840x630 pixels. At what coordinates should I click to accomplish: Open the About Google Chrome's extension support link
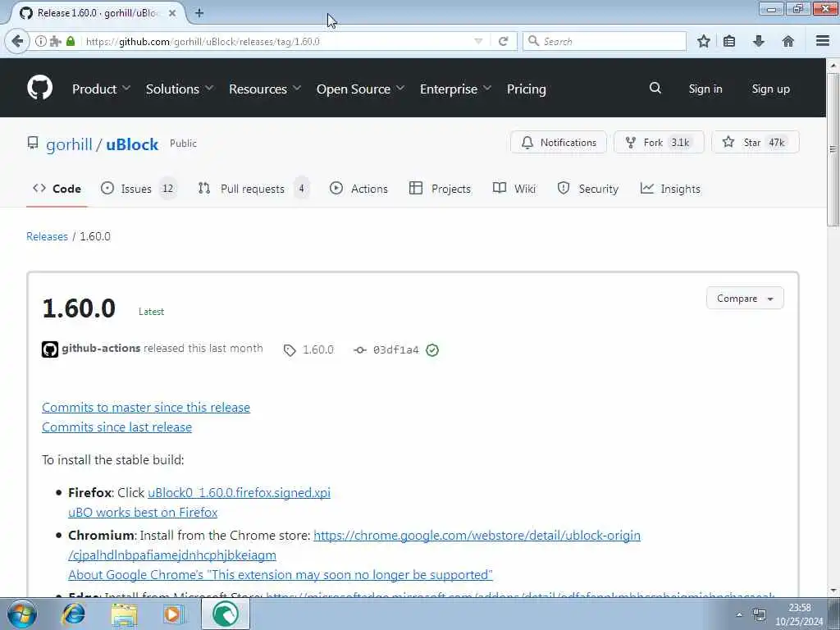(281, 574)
